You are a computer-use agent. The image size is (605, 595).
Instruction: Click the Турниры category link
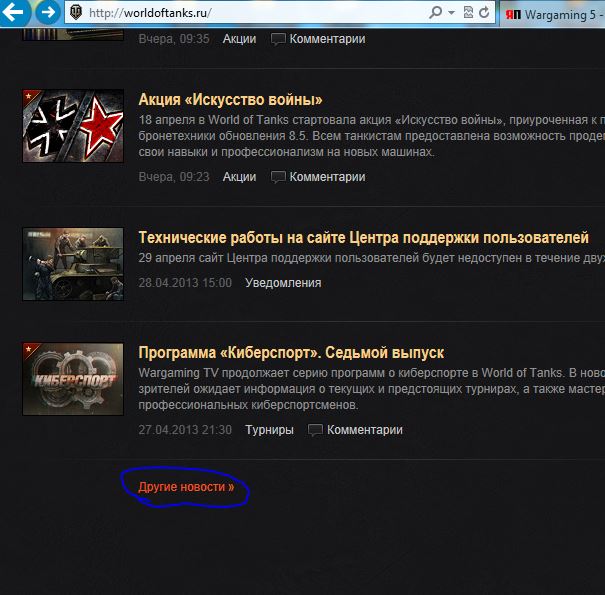tap(269, 430)
